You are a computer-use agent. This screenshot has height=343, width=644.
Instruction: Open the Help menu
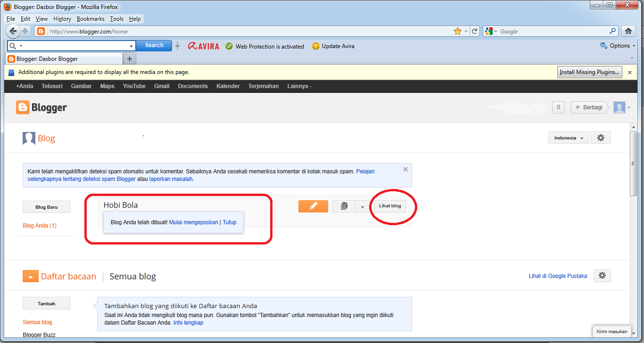pos(135,19)
